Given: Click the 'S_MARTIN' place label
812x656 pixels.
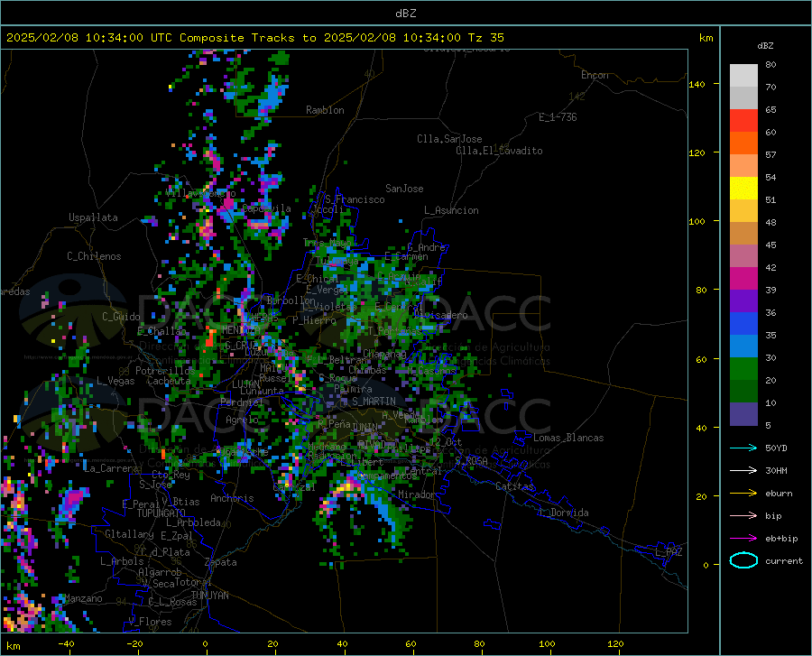Looking at the screenshot, I should 374,402.
